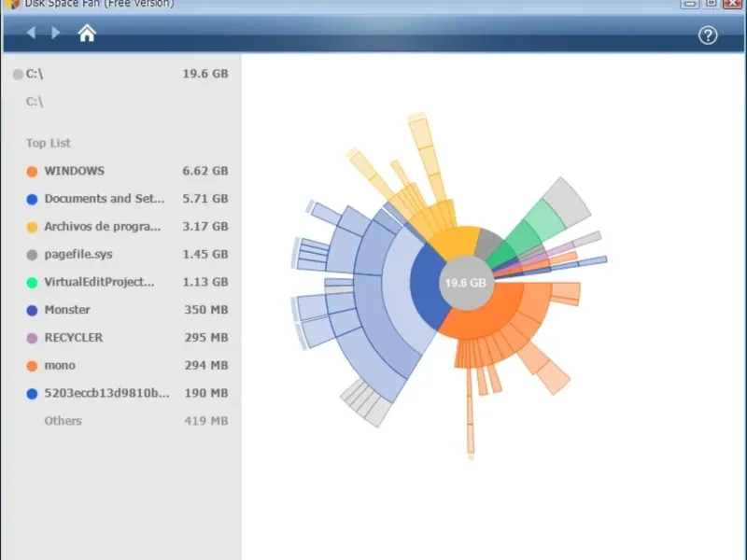The width and height of the screenshot is (747, 560).
Task: Click the 419 MB Others size
Action: pos(206,421)
